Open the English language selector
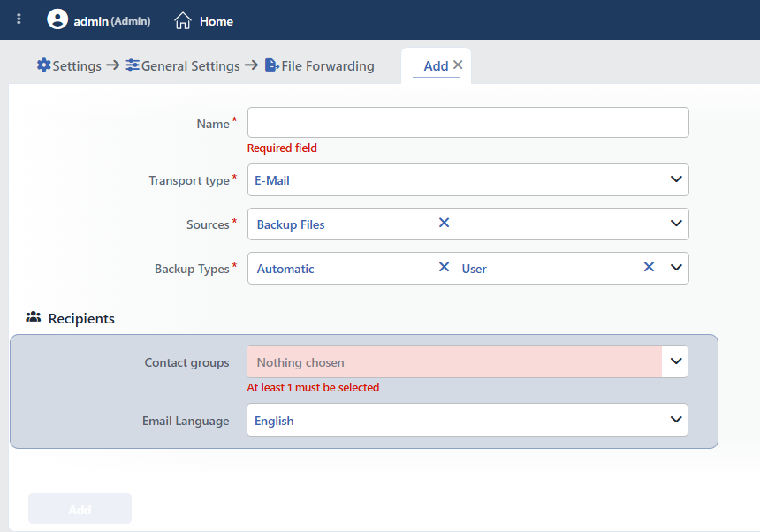Image resolution: width=760 pixels, height=532 pixels. 467,420
